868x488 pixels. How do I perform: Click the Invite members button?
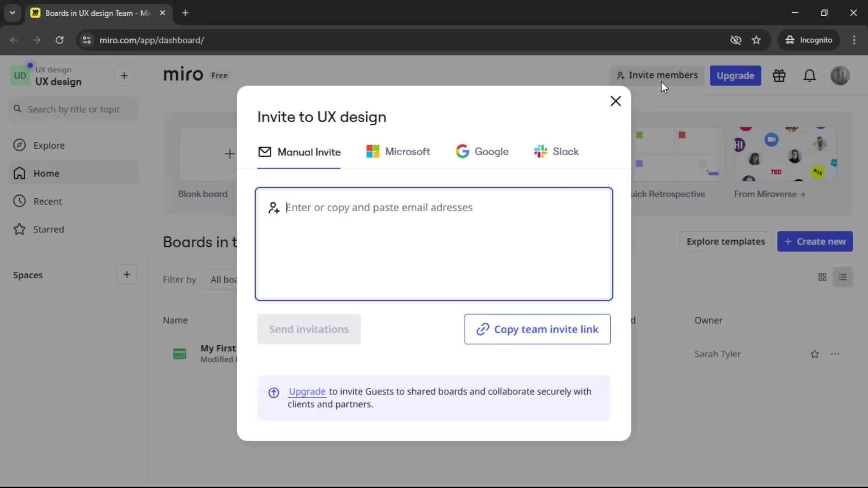657,75
